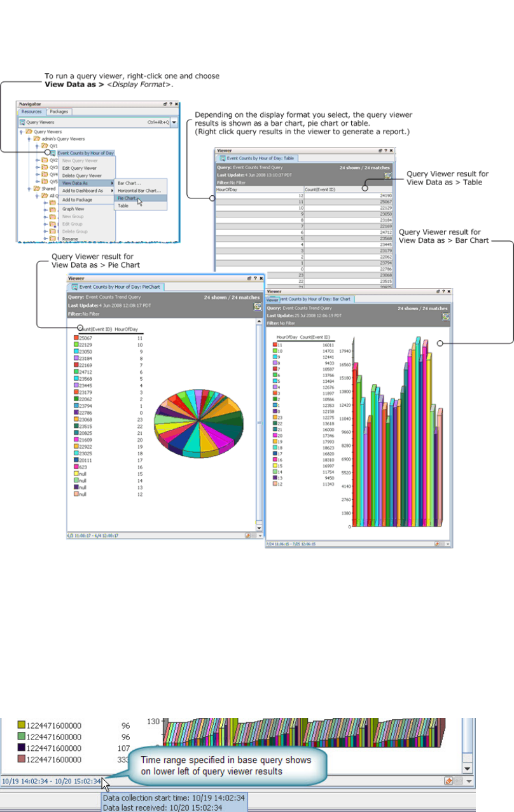Click the Bar Chart legend swatch for hour 11
This screenshot has width=514, height=812.
[275, 344]
